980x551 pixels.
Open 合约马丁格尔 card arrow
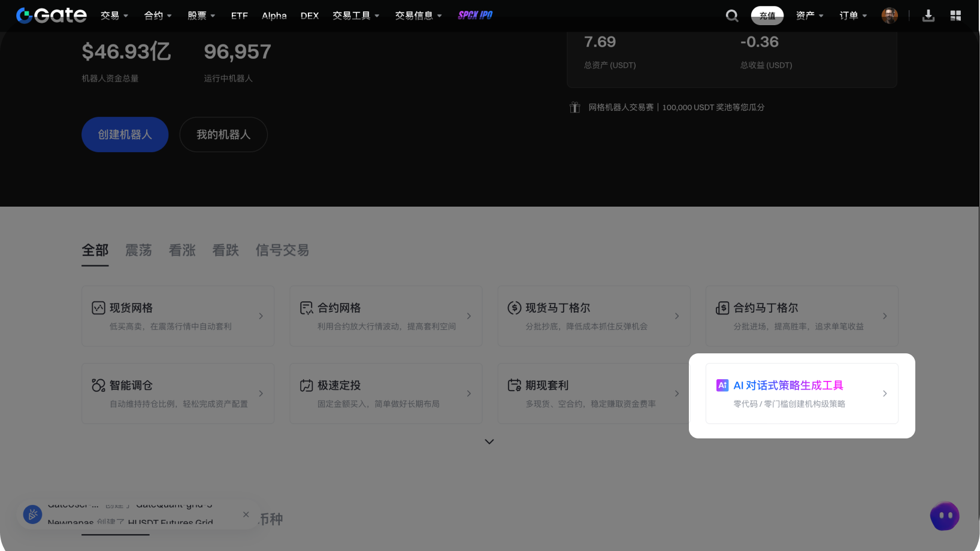[x=885, y=316]
